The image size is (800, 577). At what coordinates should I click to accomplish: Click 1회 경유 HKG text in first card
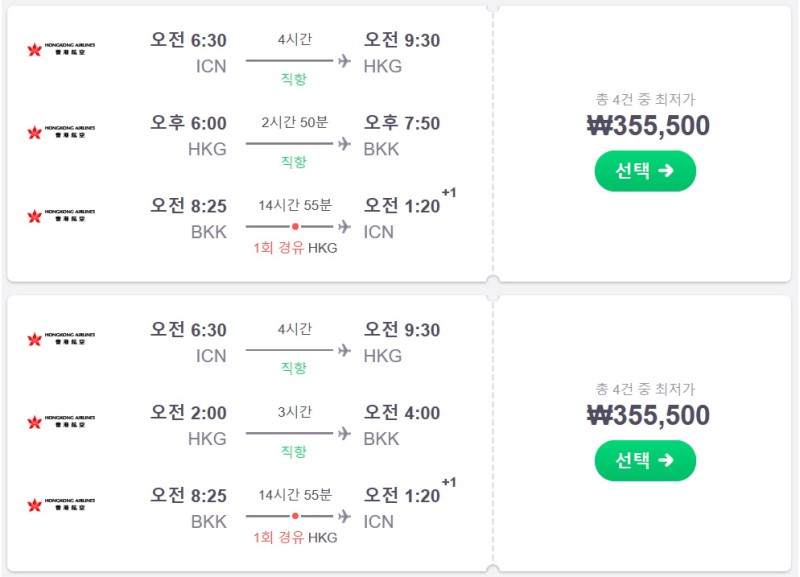pos(295,248)
